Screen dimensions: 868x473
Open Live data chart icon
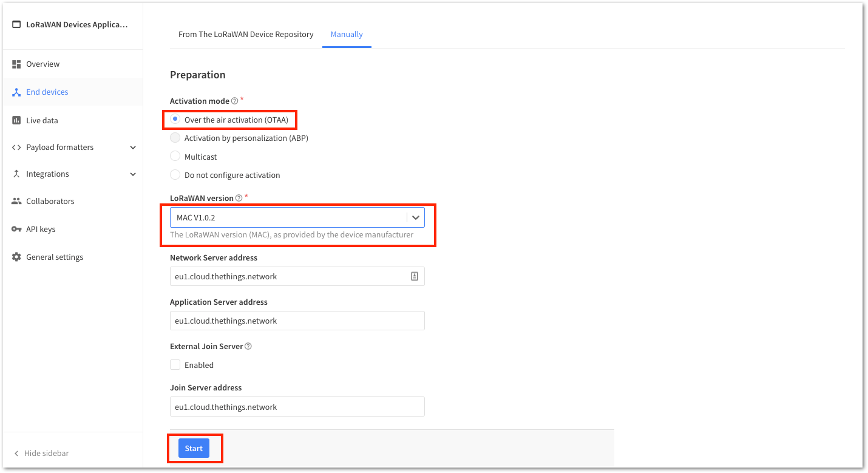click(x=16, y=120)
